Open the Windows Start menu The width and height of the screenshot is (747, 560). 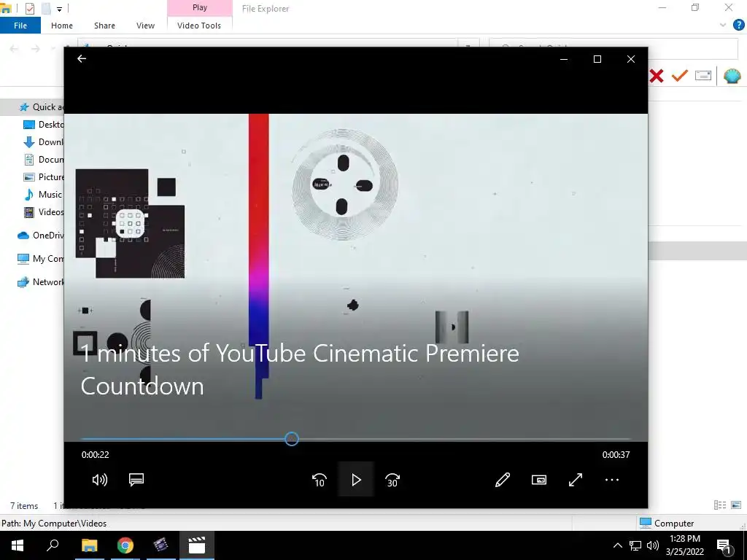pyautogui.click(x=18, y=545)
